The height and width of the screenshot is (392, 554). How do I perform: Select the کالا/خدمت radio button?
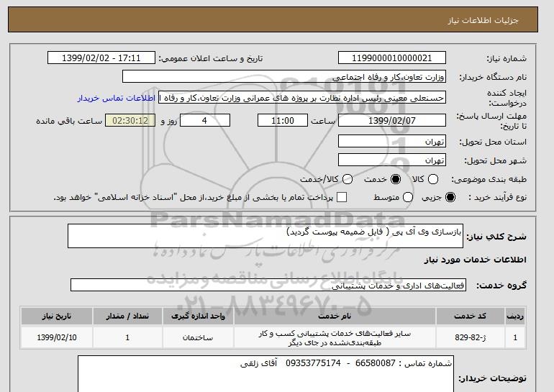[x=348, y=179]
